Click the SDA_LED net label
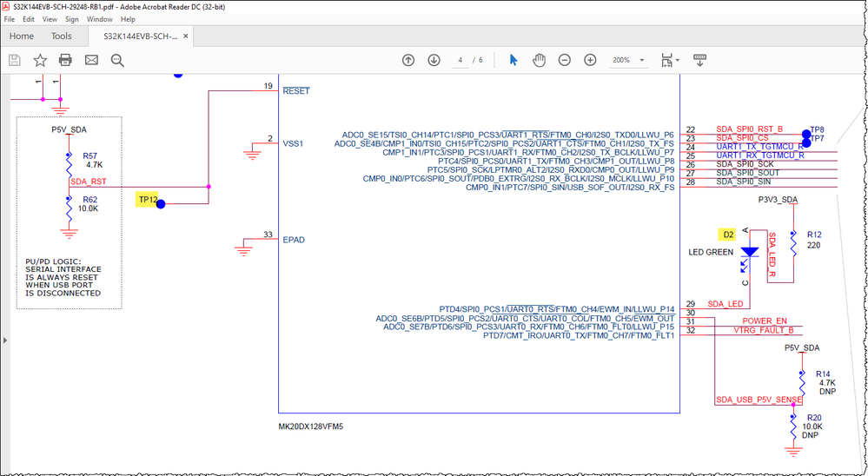This screenshot has width=868, height=476. coord(726,304)
